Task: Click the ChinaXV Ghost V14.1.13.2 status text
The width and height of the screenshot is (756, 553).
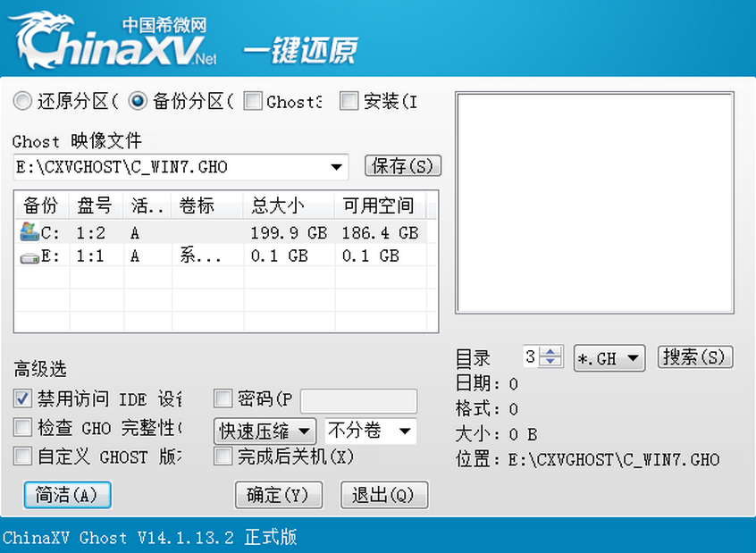Action: (x=150, y=537)
